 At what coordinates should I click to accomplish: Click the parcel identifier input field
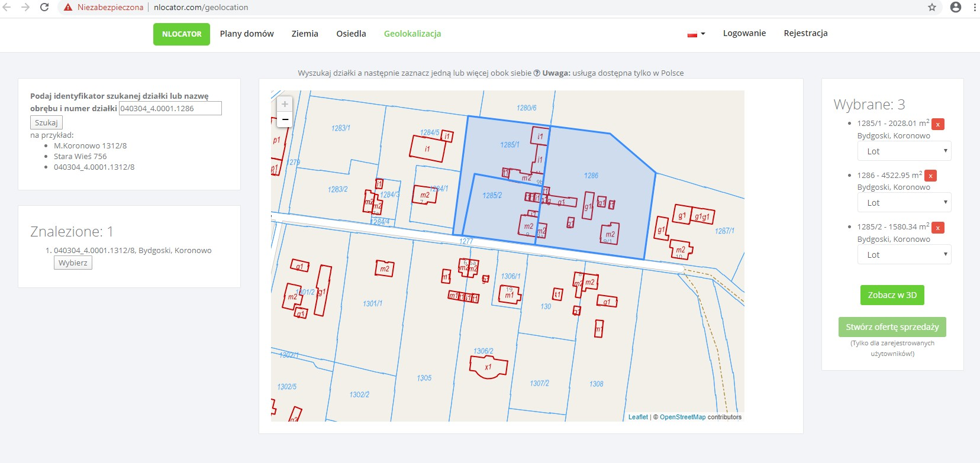pos(170,108)
